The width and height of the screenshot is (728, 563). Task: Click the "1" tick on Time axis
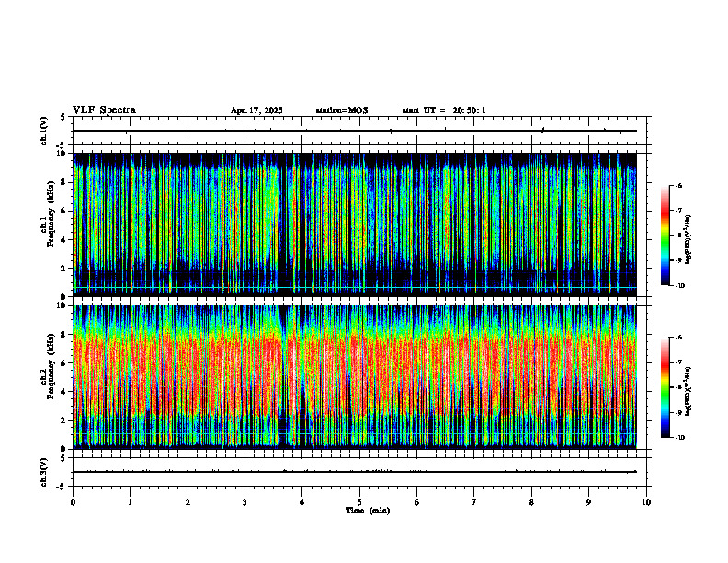tap(130, 502)
